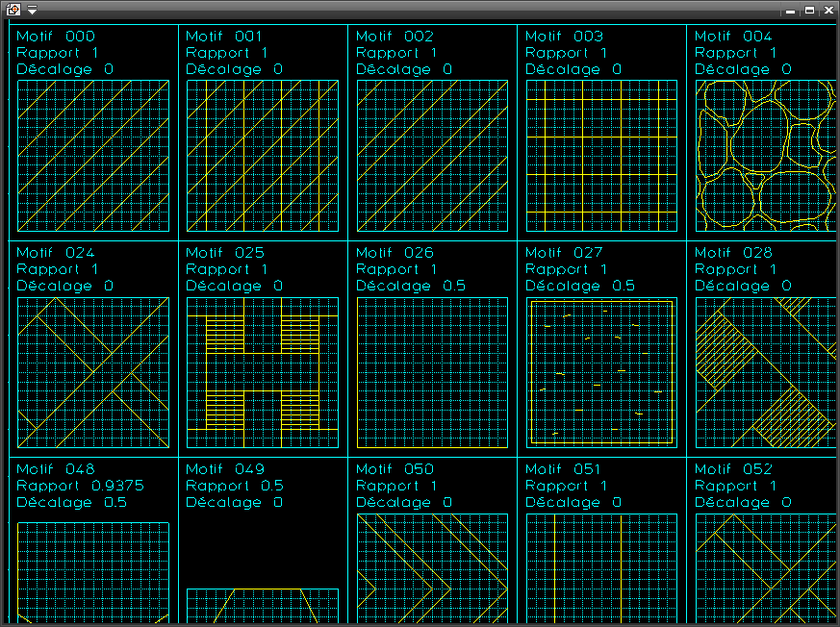Click the "Motif 050" label
Image resolution: width=840 pixels, height=627 pixels.
tap(395, 469)
